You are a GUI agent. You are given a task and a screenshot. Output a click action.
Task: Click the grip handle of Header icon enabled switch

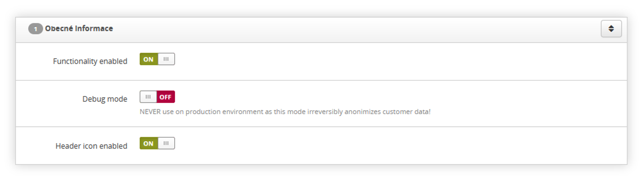click(x=166, y=143)
